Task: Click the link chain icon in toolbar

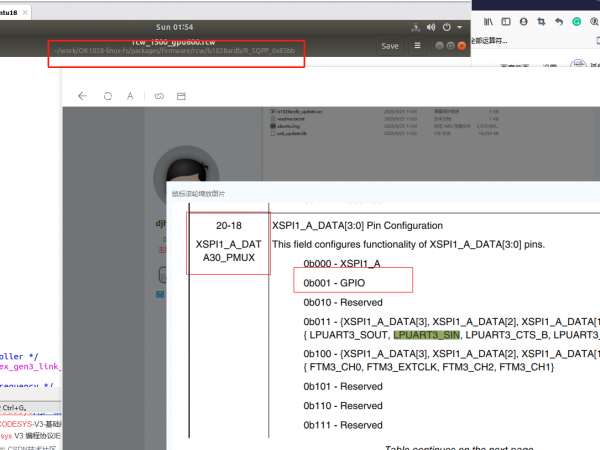Action: click(x=158, y=97)
